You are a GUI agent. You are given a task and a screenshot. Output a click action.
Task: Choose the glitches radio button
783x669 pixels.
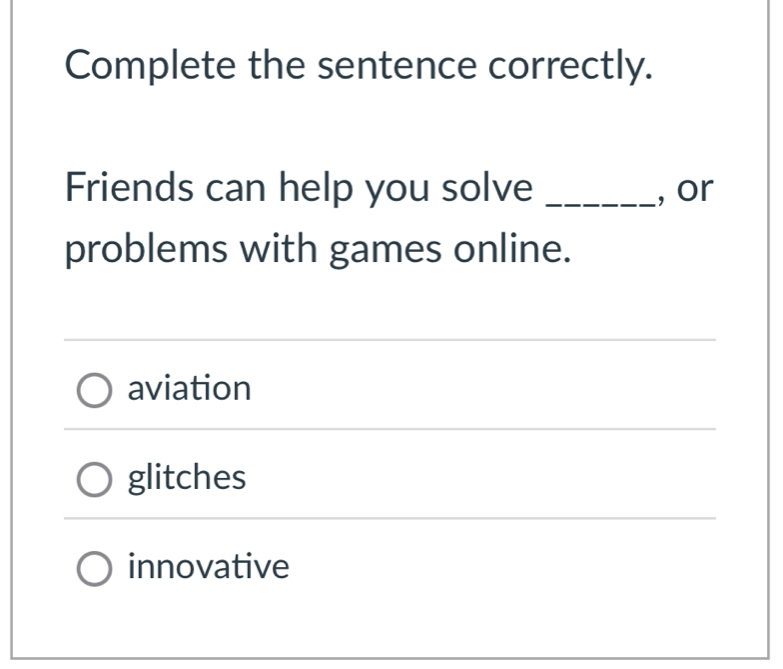point(95,481)
